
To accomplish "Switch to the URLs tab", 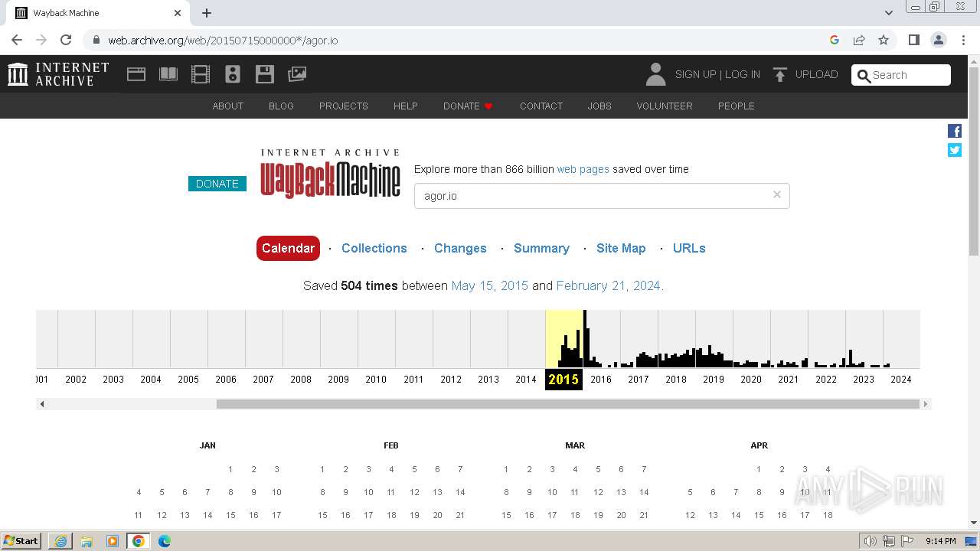I will pyautogui.click(x=689, y=248).
